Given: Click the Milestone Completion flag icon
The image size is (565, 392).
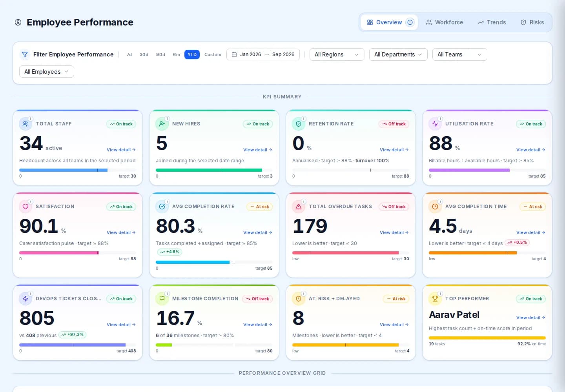Looking at the screenshot, I should [x=162, y=299].
